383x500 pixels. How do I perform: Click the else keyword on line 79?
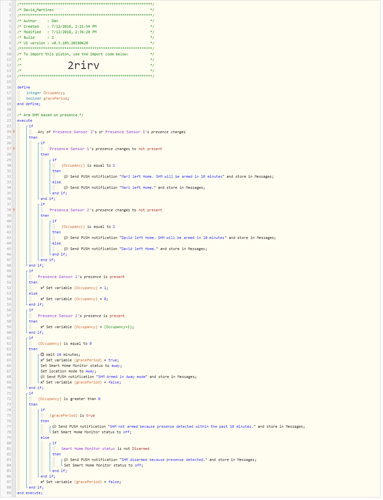(x=45, y=438)
